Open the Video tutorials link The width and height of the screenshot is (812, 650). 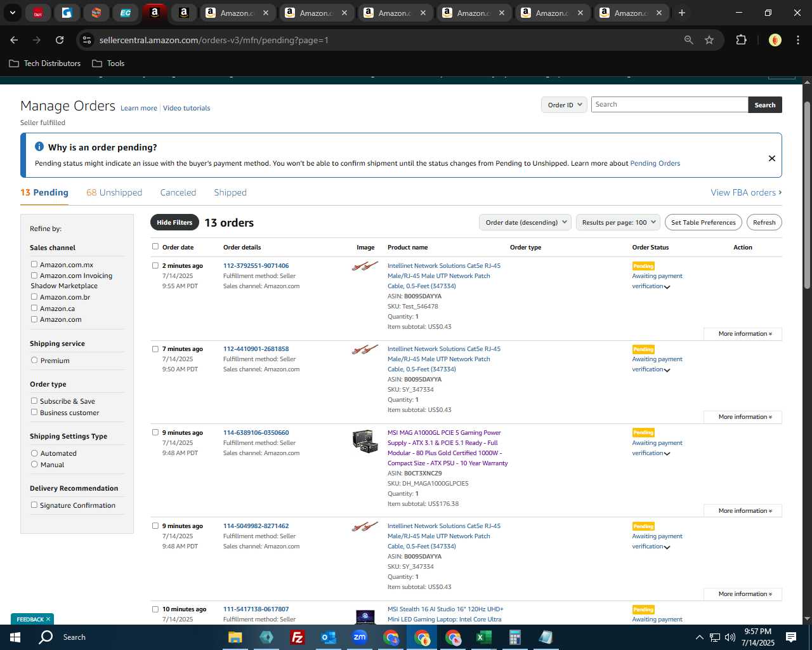pos(187,108)
